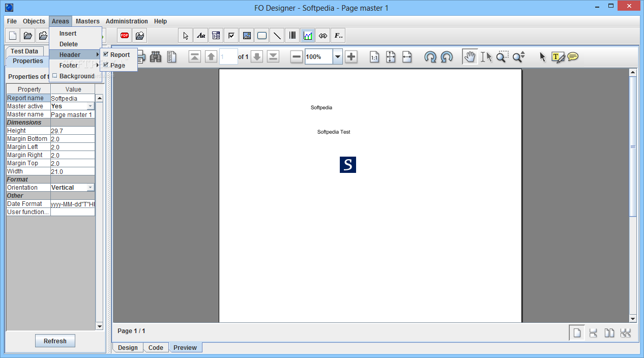
Task: Select the text selection cursor tool
Action: 486,57
